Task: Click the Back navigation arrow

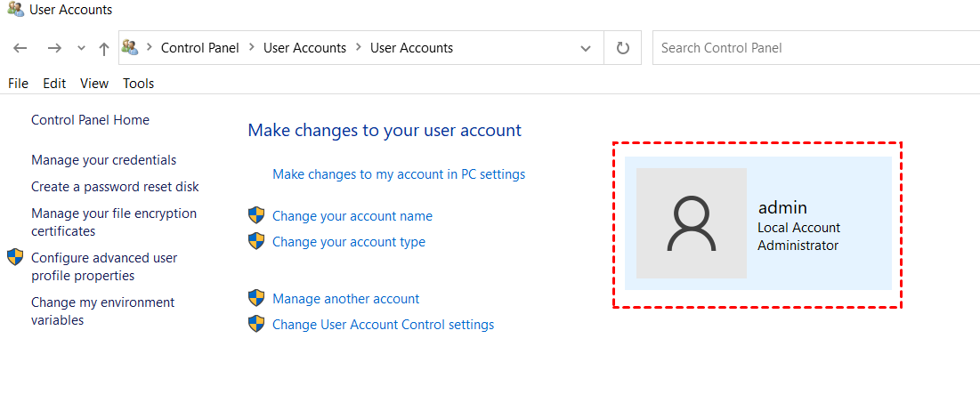Action: pos(20,48)
